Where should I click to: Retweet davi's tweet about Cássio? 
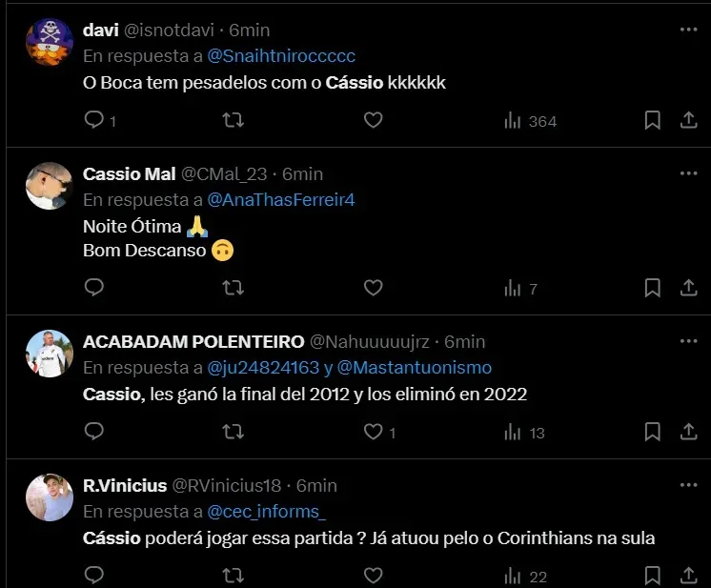point(233,121)
